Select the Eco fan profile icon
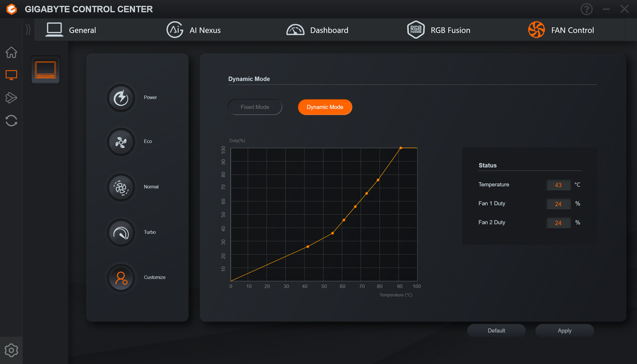637x364 pixels. pyautogui.click(x=121, y=142)
